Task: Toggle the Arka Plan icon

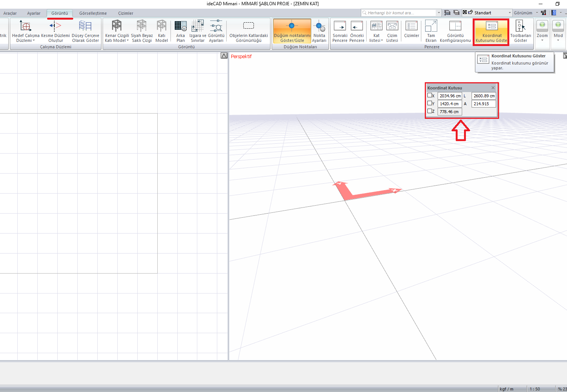Action: coord(180,26)
